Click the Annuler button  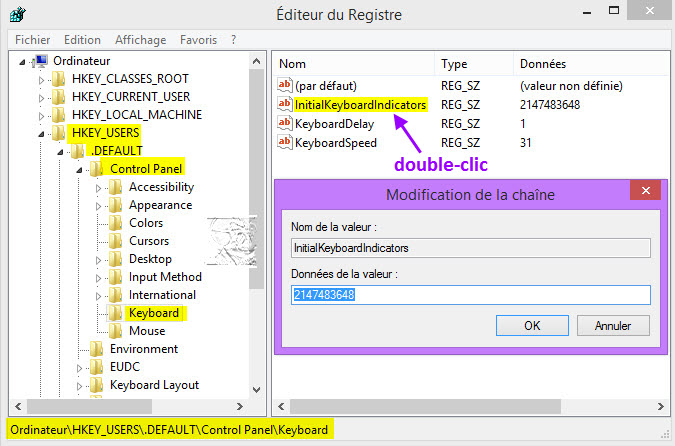point(613,325)
